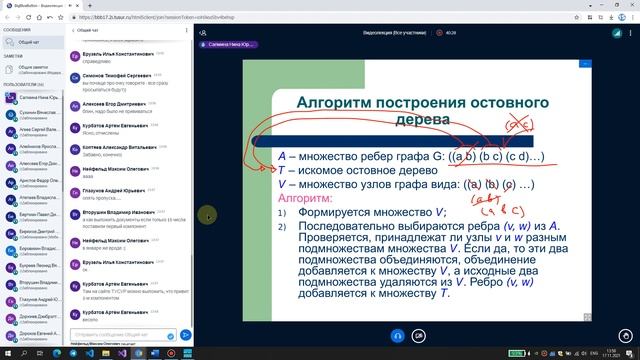Screen dimensions: 640x360
Task: Select Общий чат in messages list
Action: click(33, 42)
